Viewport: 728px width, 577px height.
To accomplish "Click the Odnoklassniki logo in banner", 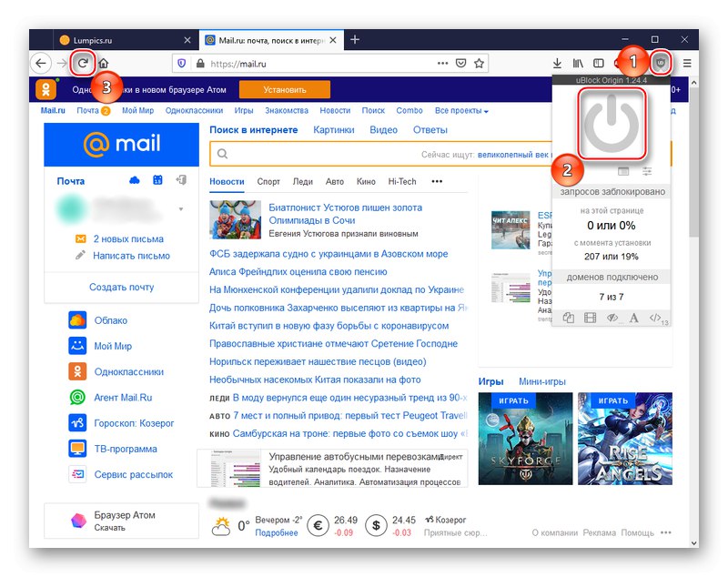I will [x=46, y=89].
